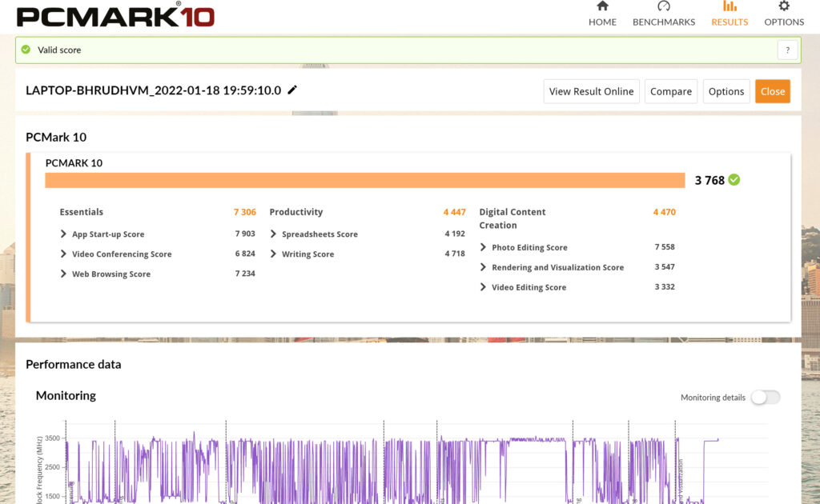This screenshot has height=504, width=820.
Task: Click Photo Editing score value 7 558
Action: point(665,246)
